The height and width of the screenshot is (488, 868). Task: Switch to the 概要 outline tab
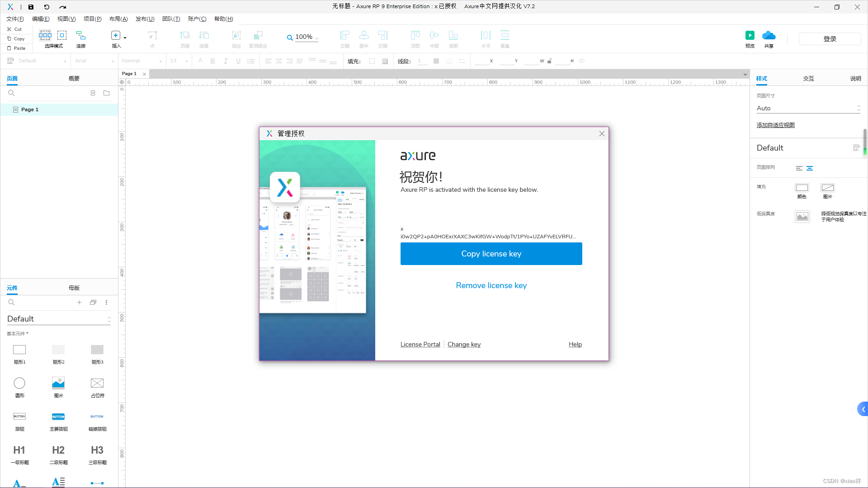(74, 79)
